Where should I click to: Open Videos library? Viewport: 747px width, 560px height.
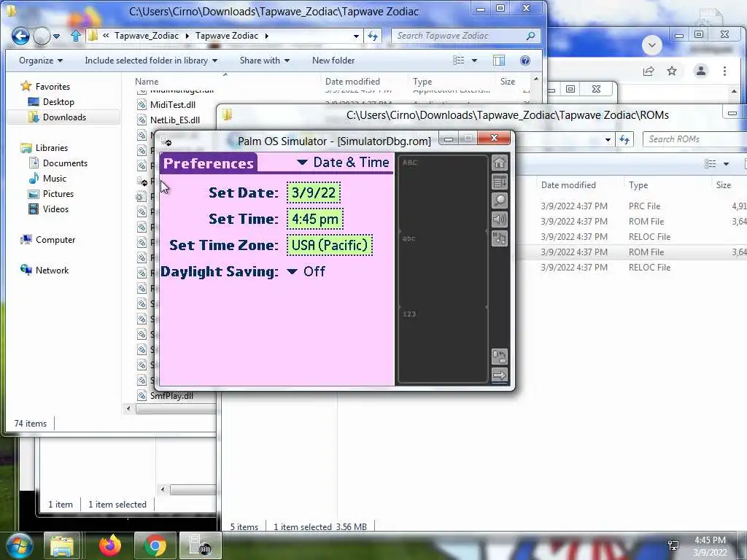coord(55,209)
